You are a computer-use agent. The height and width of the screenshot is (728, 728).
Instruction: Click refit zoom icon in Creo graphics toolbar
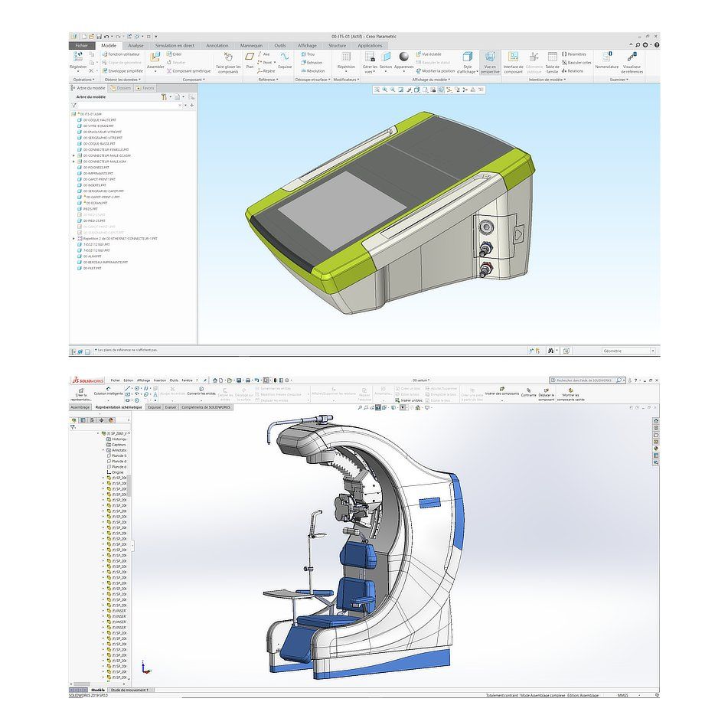click(x=377, y=90)
